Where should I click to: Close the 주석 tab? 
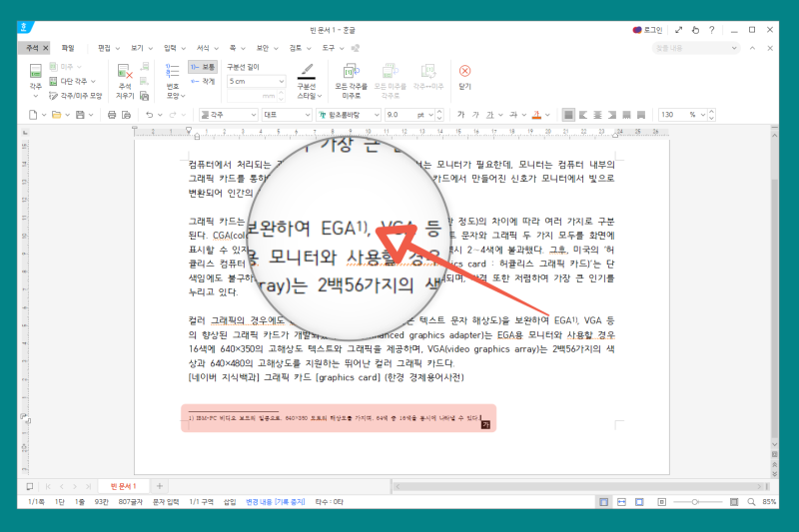click(45, 48)
